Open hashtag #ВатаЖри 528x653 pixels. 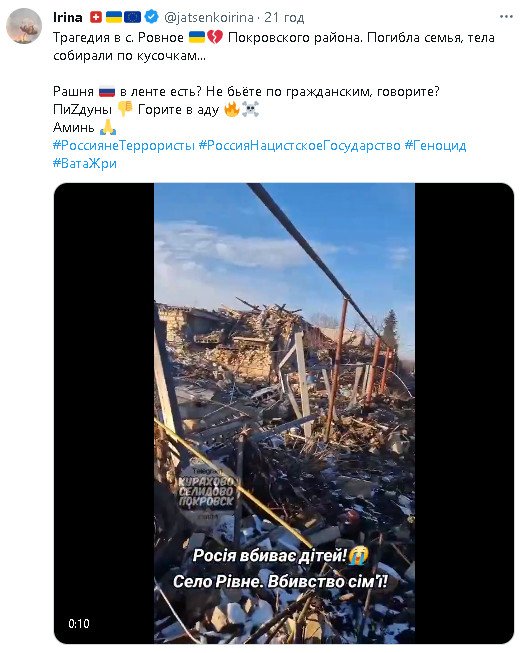pyautogui.click(x=85, y=163)
